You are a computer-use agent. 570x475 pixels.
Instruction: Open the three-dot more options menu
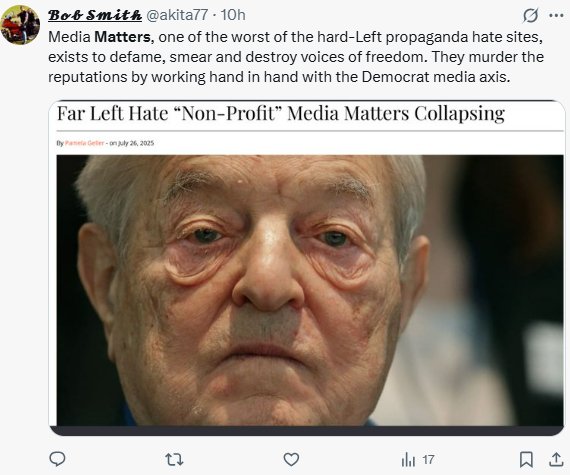tap(556, 16)
